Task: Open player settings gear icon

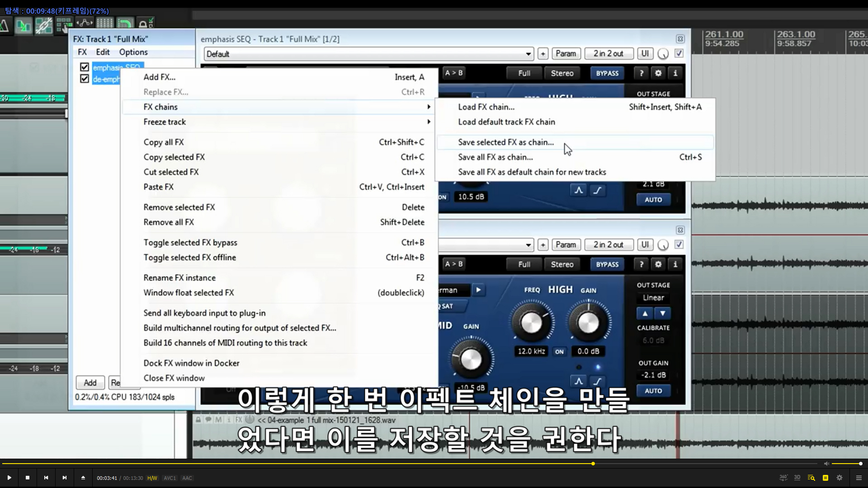Action: coord(840,478)
